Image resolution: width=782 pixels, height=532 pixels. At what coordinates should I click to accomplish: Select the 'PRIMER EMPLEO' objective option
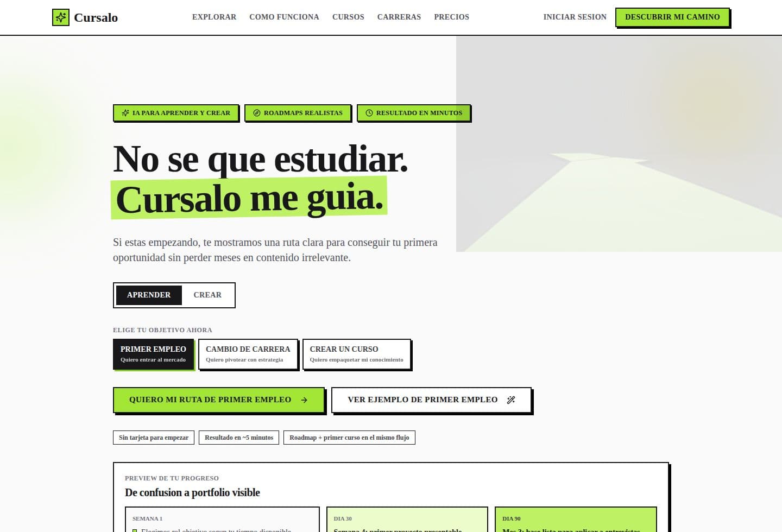[x=154, y=354]
